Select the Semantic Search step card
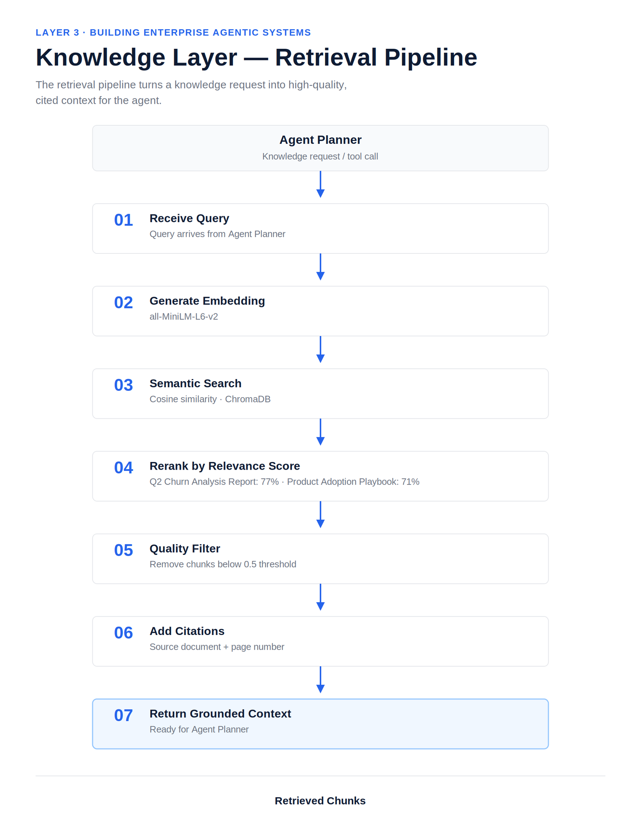Screen dimensions: 641x840 320,394
